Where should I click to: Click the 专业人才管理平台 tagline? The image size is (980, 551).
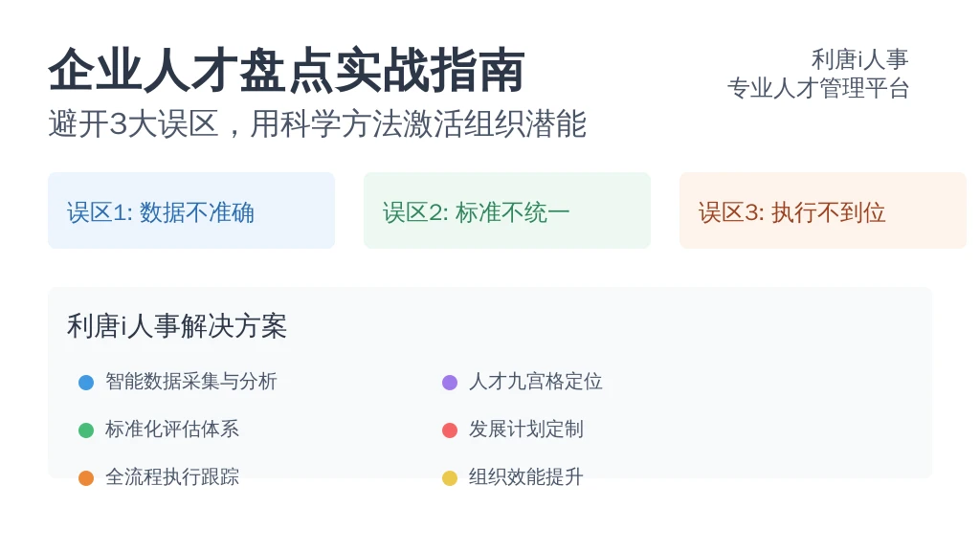(x=818, y=88)
